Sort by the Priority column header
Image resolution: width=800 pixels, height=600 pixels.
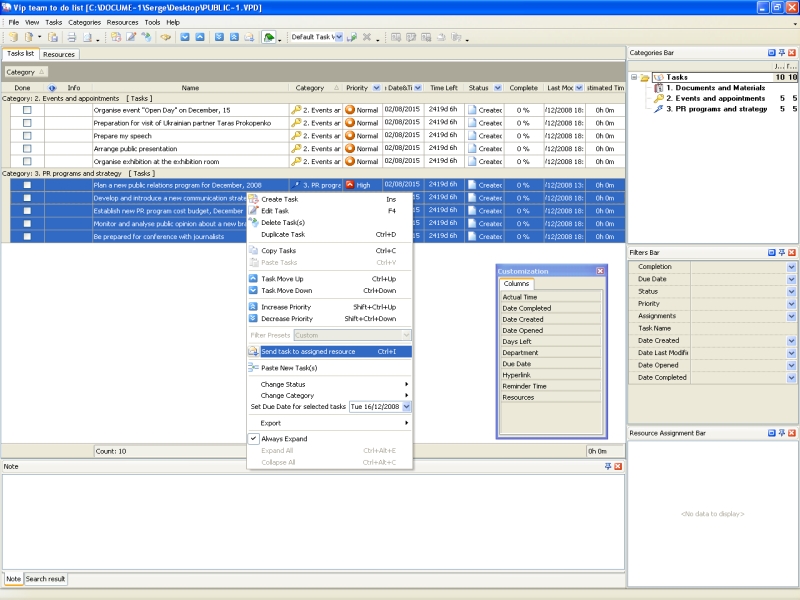(x=357, y=88)
